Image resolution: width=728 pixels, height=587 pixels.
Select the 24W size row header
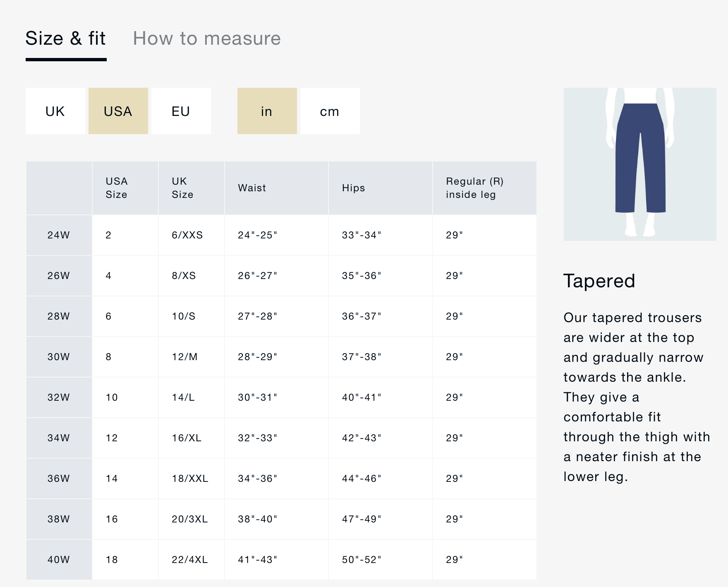[59, 235]
